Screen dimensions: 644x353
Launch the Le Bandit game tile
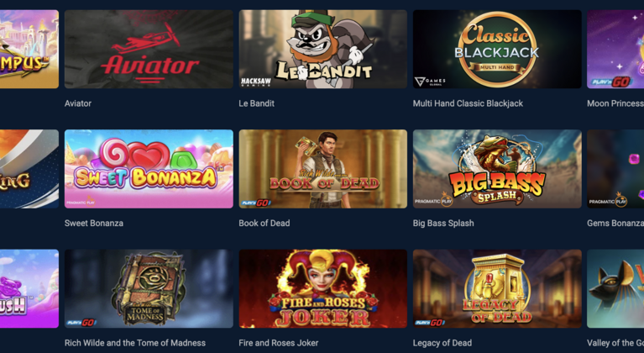click(x=322, y=50)
